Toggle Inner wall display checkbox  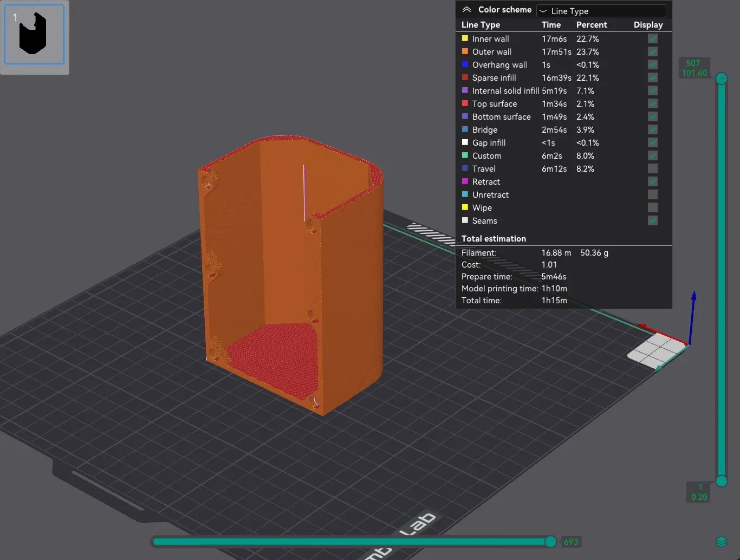(x=653, y=38)
